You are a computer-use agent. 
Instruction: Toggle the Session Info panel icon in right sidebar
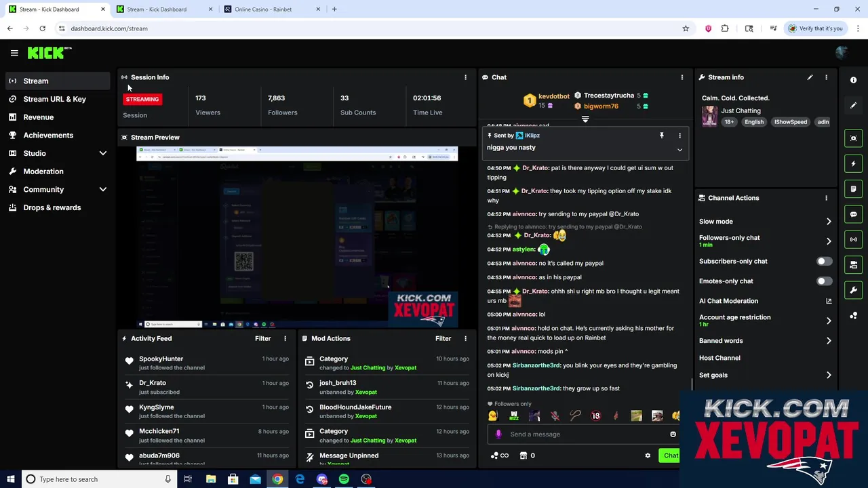(854, 239)
